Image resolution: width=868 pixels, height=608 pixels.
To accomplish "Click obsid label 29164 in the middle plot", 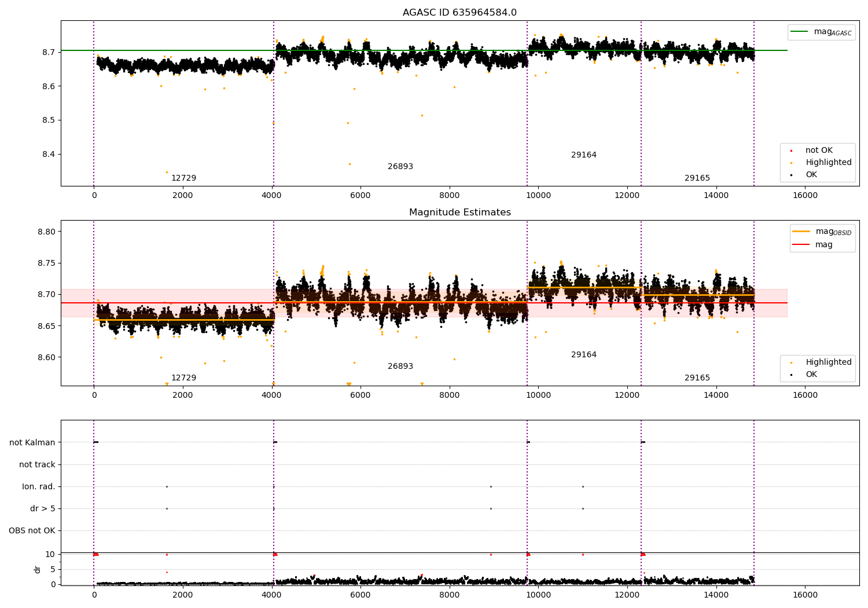I will pyautogui.click(x=584, y=355).
